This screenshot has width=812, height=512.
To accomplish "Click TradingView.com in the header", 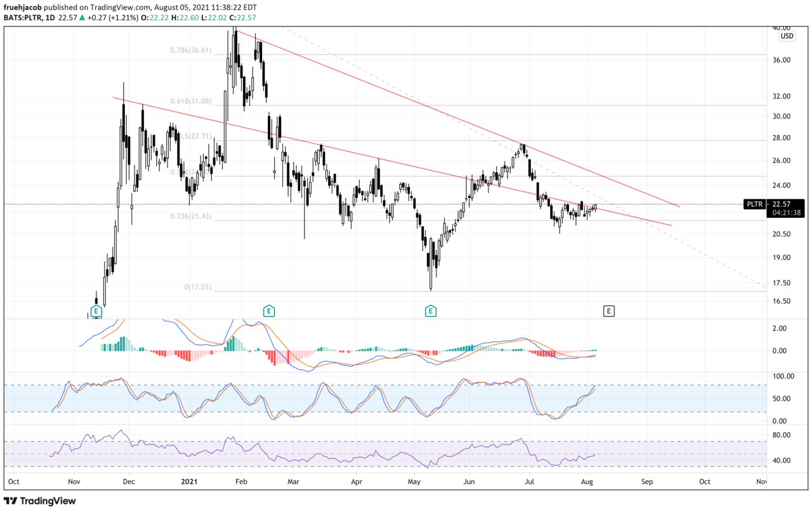I will (x=121, y=7).
